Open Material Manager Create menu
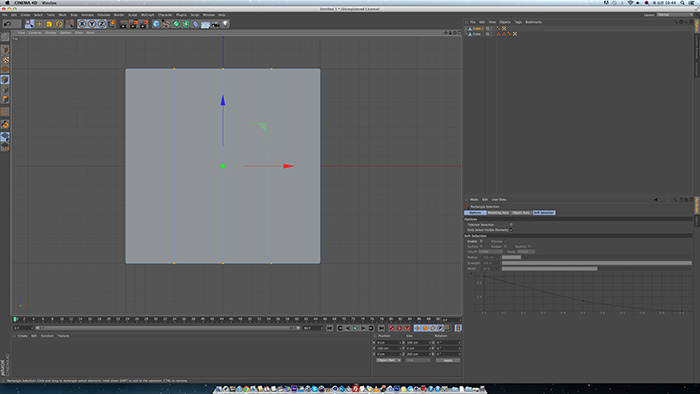The height and width of the screenshot is (394, 700). (x=22, y=336)
